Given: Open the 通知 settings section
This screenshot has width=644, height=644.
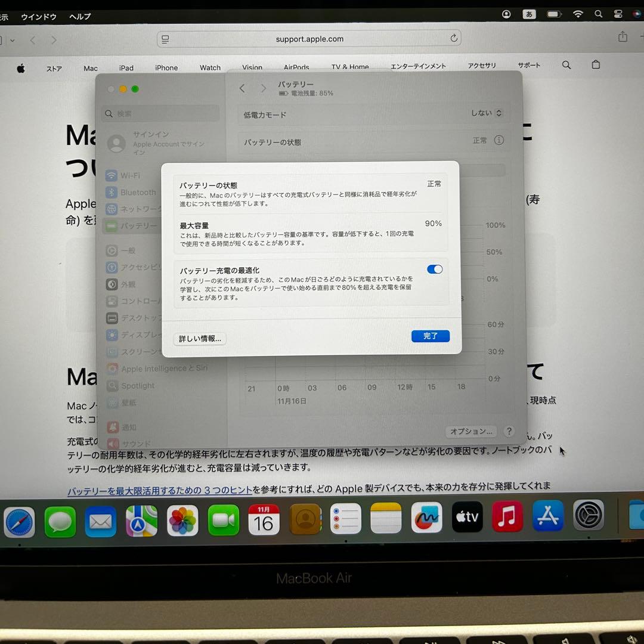Looking at the screenshot, I should point(129,427).
